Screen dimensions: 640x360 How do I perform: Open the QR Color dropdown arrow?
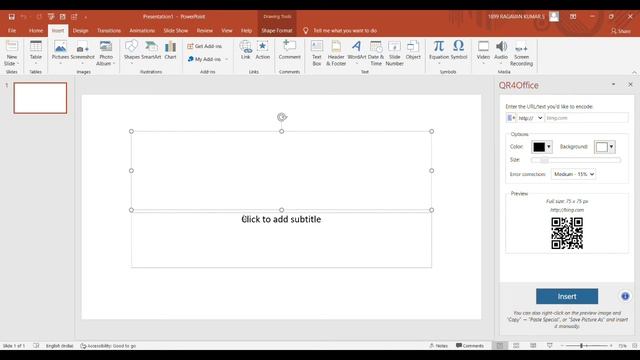(549, 147)
